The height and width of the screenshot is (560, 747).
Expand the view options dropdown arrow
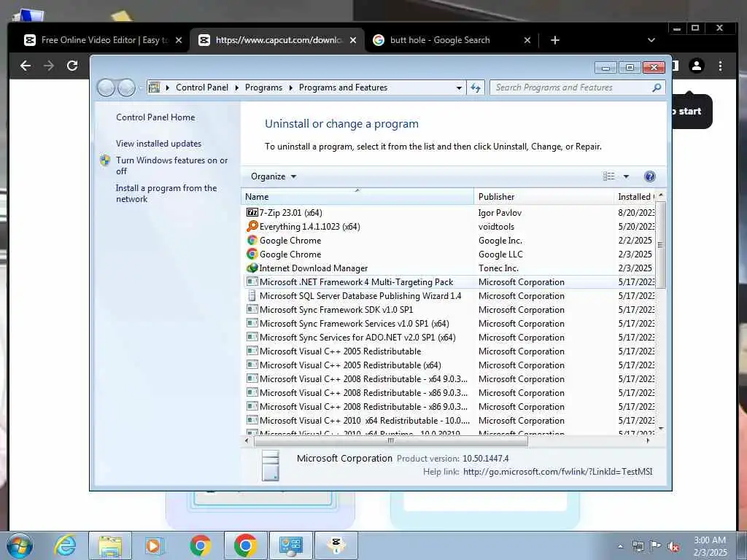(x=626, y=176)
